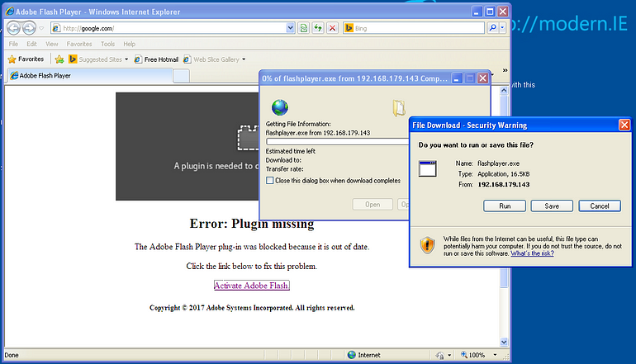636x364 pixels.
Task: Click the zoom magnifier icon in status bar
Action: (464, 355)
